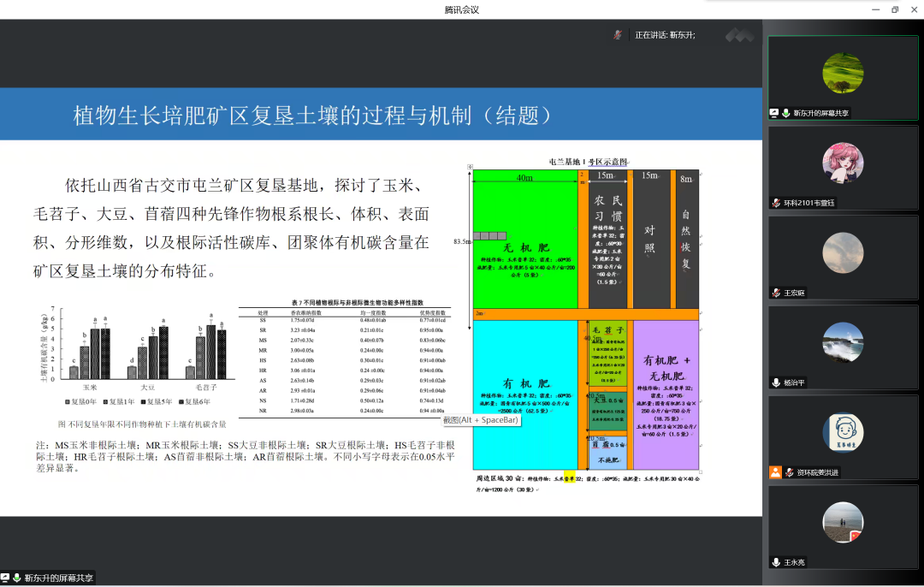Click the 复垦0年 legend swatch
This screenshot has width=924, height=587.
tap(68, 402)
